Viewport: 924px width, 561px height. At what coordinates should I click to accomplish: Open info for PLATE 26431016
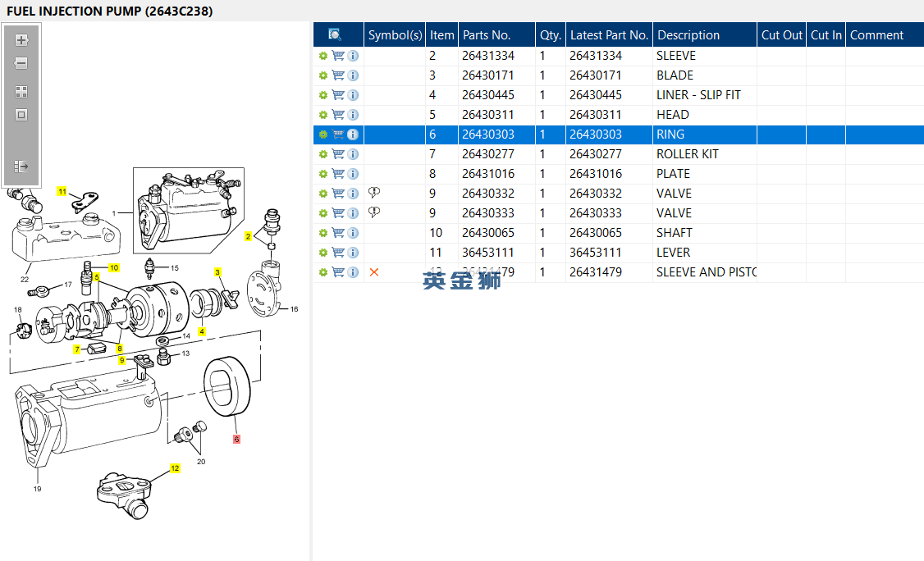(353, 174)
